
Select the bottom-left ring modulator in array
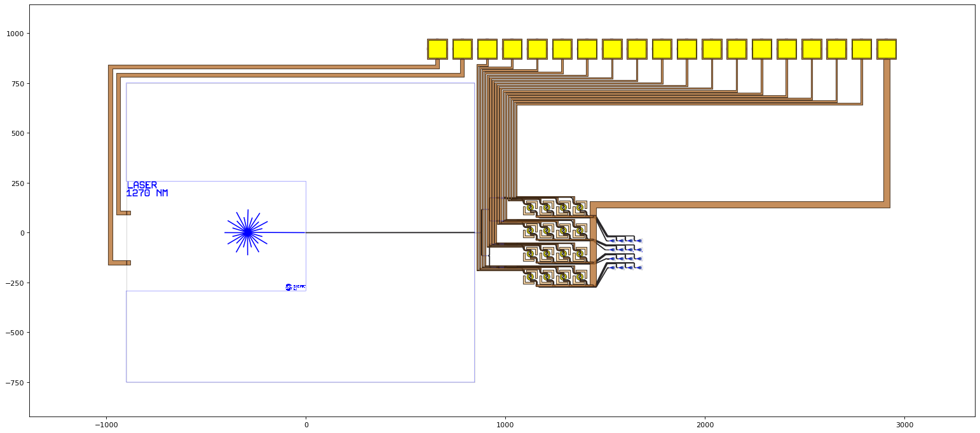point(530,277)
